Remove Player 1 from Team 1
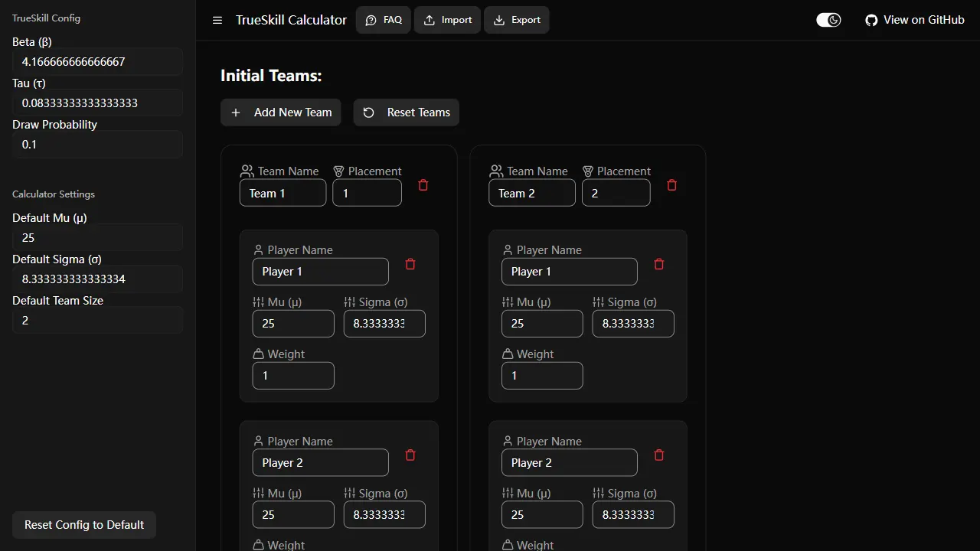Image resolution: width=980 pixels, height=551 pixels. pyautogui.click(x=410, y=264)
